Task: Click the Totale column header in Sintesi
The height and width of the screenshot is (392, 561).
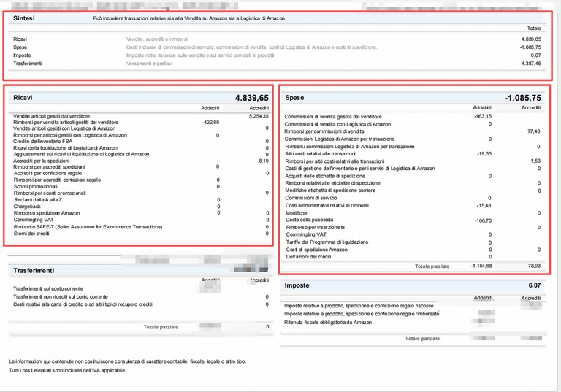Action: (534, 28)
